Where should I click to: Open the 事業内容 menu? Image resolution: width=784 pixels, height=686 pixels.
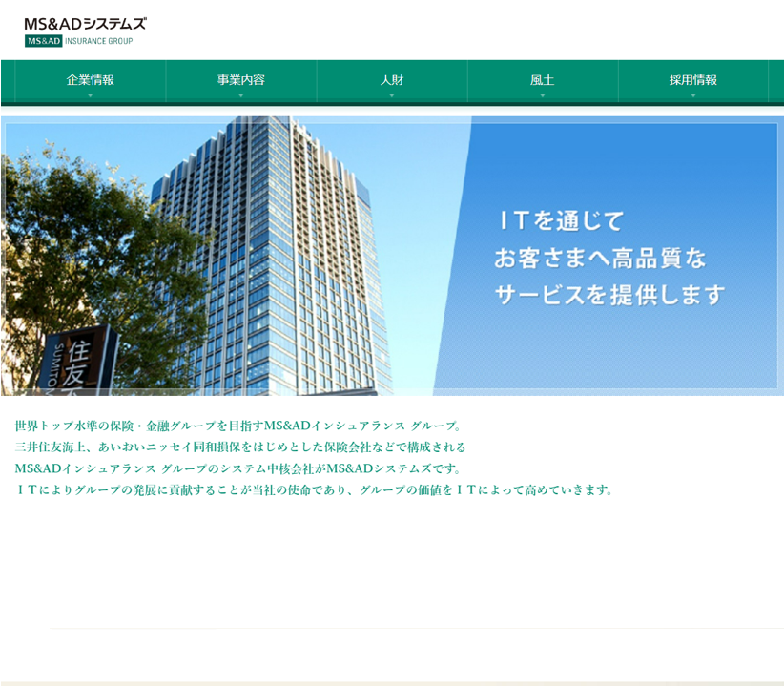pyautogui.click(x=241, y=80)
